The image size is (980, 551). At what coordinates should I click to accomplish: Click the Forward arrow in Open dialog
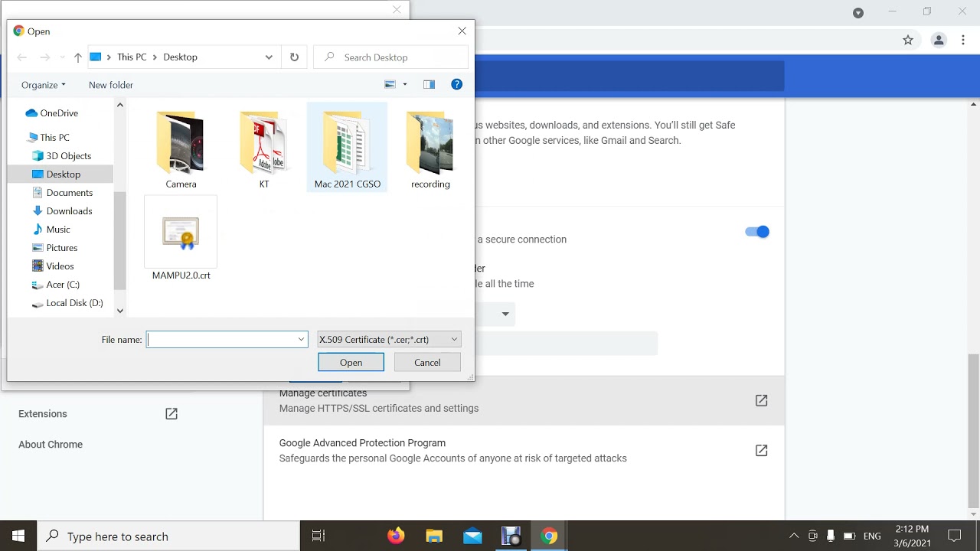tap(45, 57)
